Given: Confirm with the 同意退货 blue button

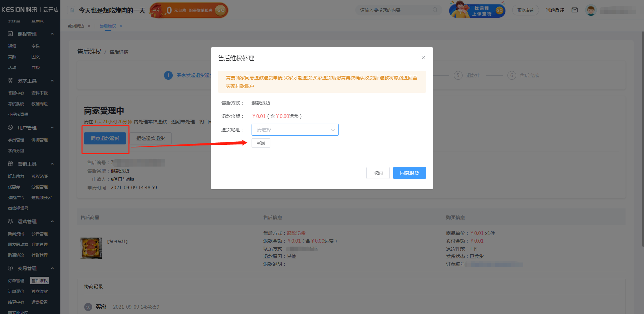Looking at the screenshot, I should click(409, 173).
